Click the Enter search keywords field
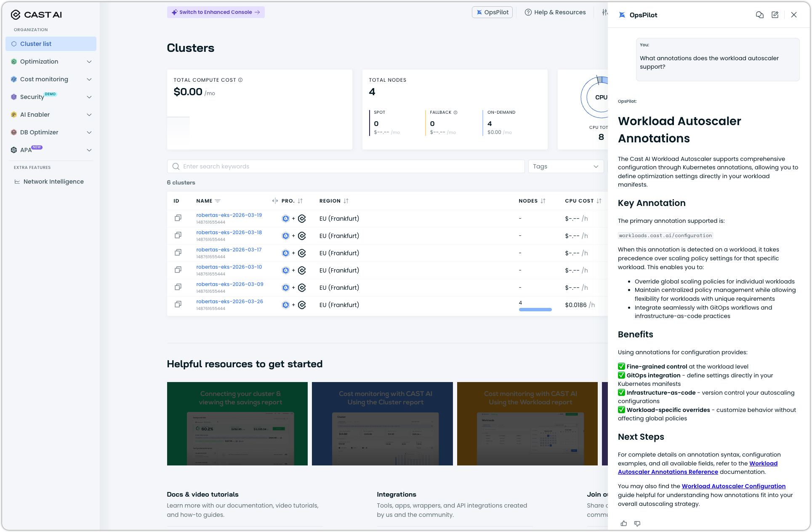 click(345, 166)
